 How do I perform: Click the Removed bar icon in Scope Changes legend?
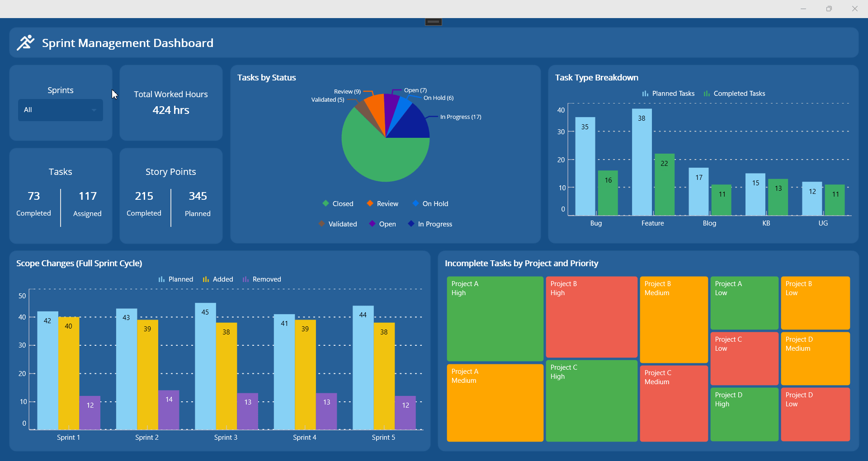coord(245,279)
